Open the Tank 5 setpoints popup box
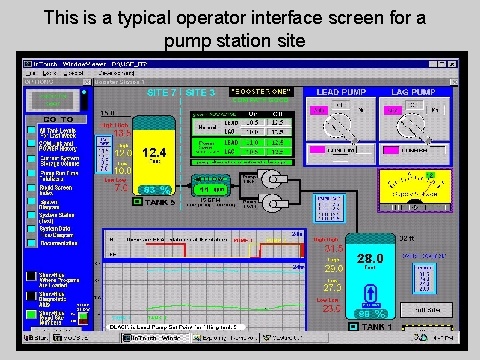The image size is (480, 360). 104,154
